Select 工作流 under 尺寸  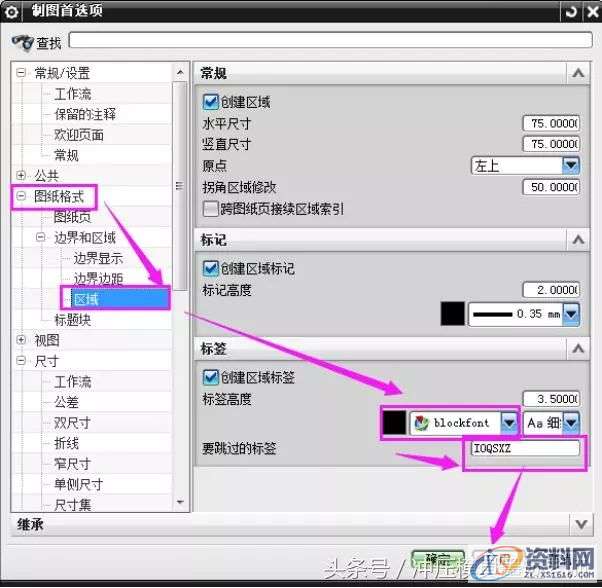point(73,382)
